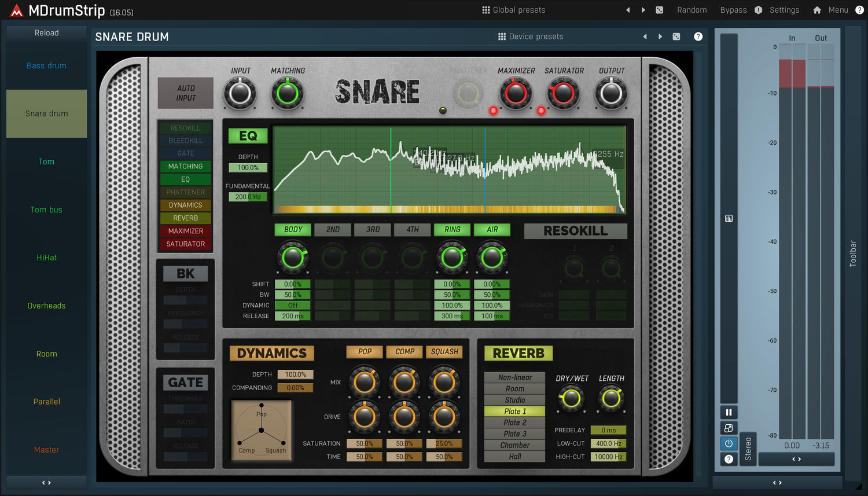868x496 pixels.
Task: Toggle the BODY band in EQ
Action: (293, 230)
